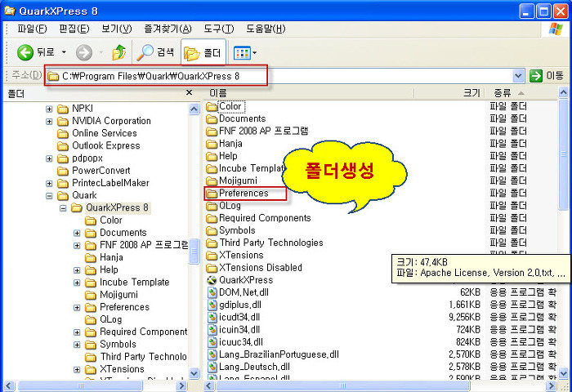572x392 pixels.
Task: Open the 즐겨찾기(A) menu
Action: coord(168,29)
